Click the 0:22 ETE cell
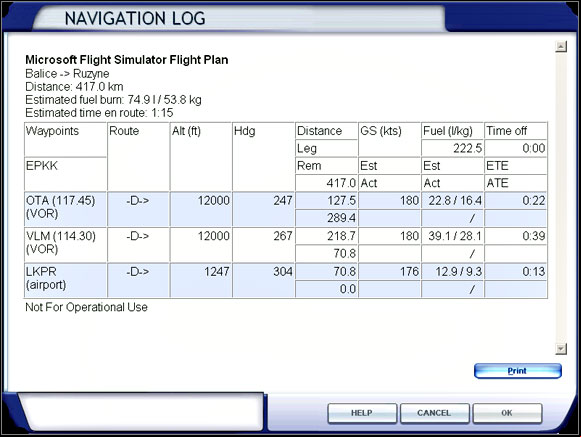This screenshot has width=581, height=437. click(516, 201)
